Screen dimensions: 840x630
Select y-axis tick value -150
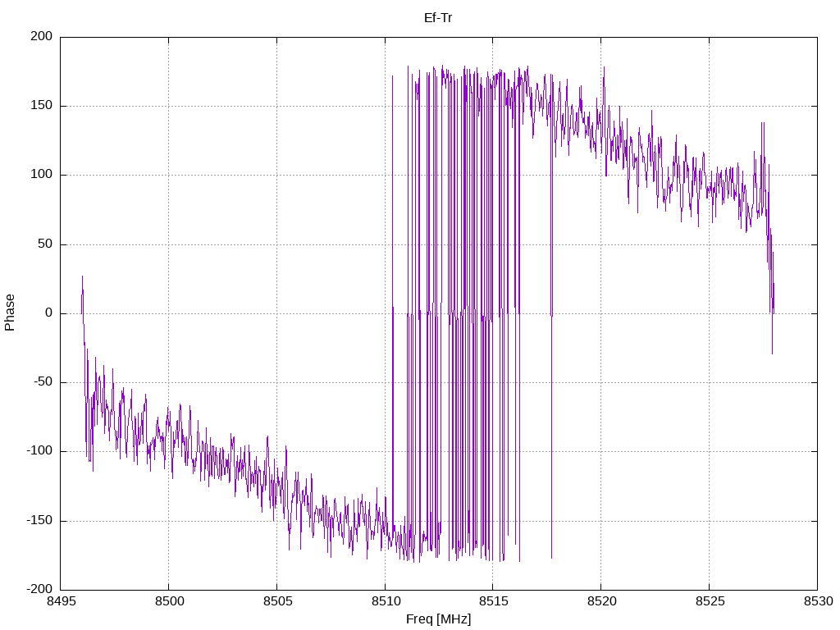[39, 520]
